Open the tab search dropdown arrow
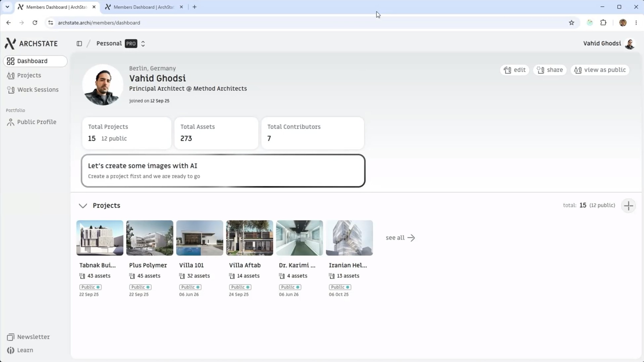The width and height of the screenshot is (644, 362). pyautogui.click(x=7, y=7)
